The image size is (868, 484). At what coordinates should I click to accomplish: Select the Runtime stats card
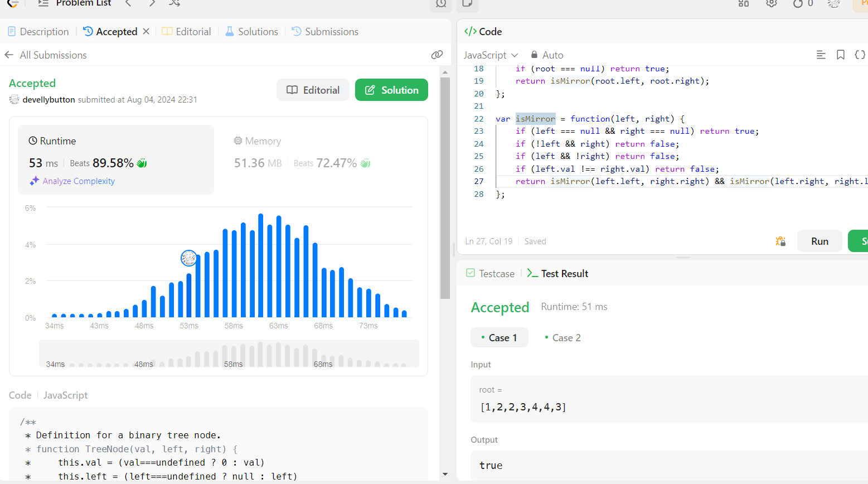pyautogui.click(x=116, y=159)
